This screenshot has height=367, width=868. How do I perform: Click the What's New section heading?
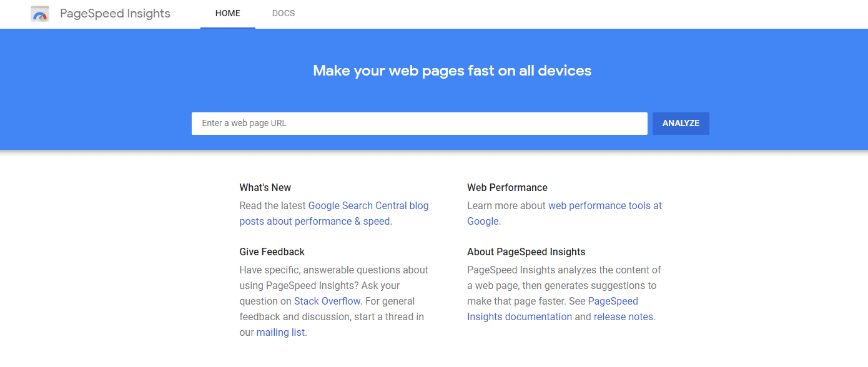pos(265,187)
